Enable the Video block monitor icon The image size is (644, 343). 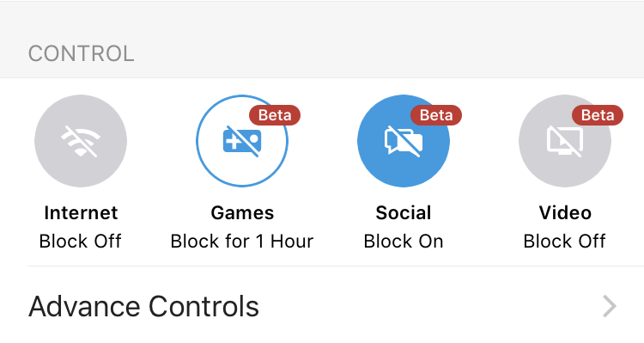click(565, 141)
